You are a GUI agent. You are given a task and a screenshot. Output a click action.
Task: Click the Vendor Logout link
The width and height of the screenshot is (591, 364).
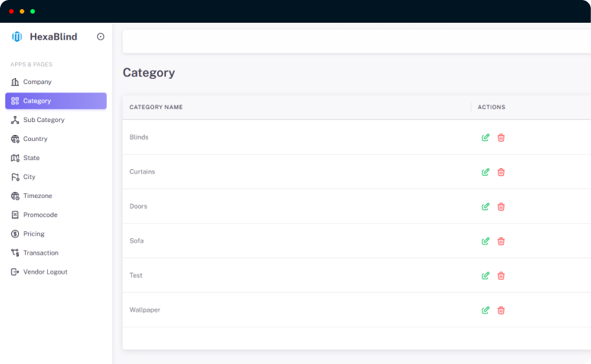coord(45,271)
